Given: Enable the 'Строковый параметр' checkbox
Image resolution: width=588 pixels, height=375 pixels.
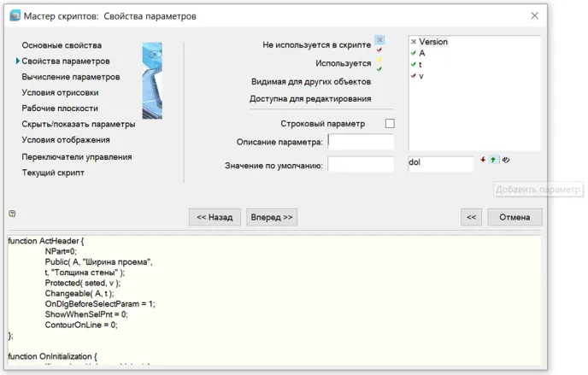Looking at the screenshot, I should [x=390, y=124].
